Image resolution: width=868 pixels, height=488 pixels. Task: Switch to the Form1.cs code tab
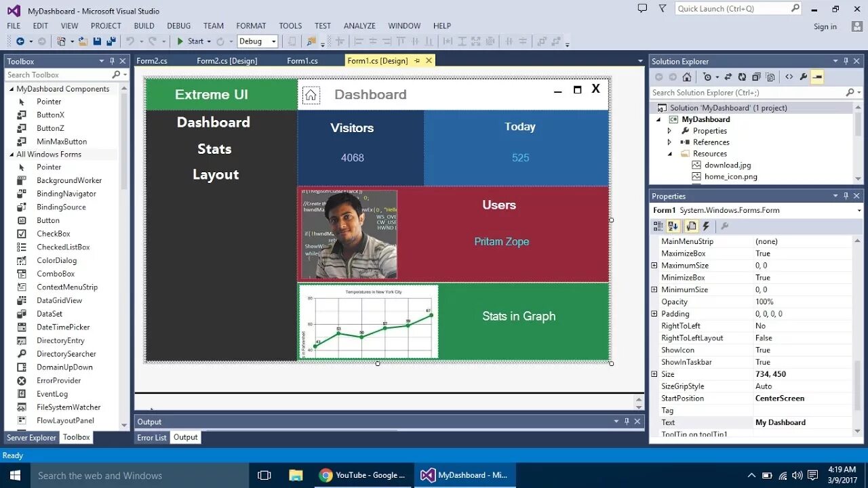(302, 60)
